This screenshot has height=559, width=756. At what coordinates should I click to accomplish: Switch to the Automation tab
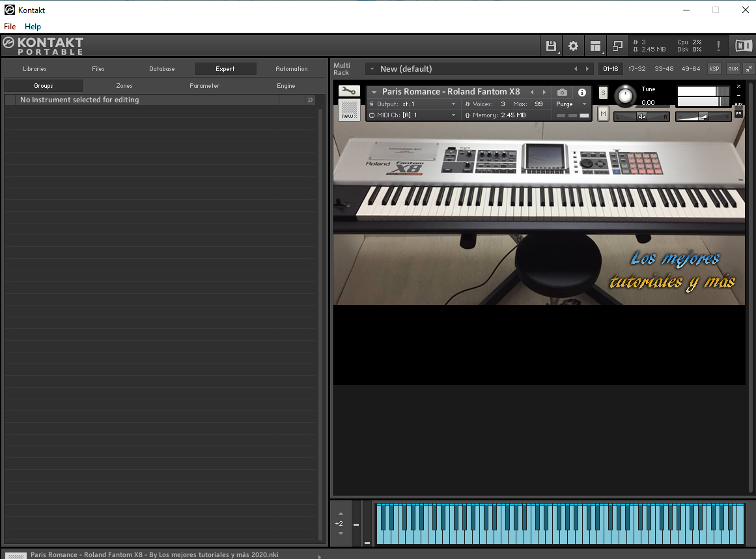pos(292,69)
